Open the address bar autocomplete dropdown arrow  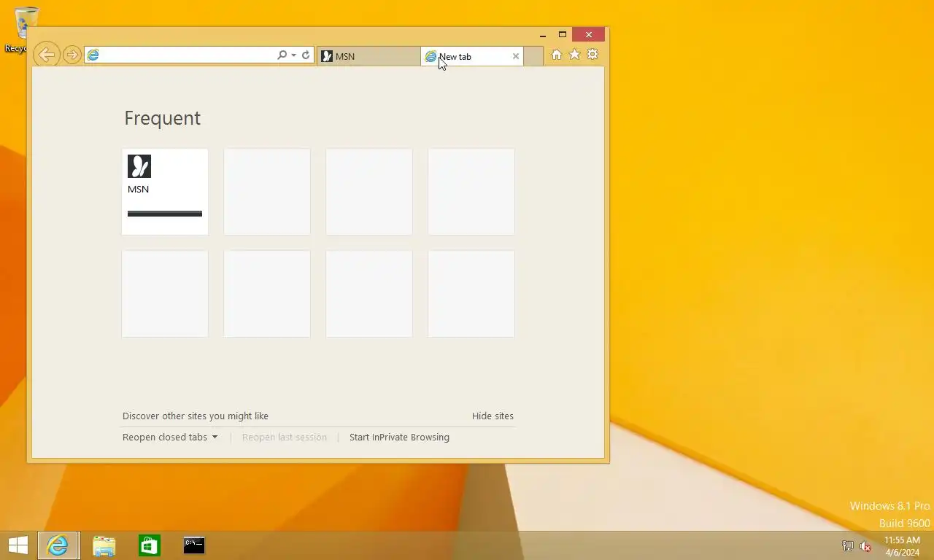293,55
